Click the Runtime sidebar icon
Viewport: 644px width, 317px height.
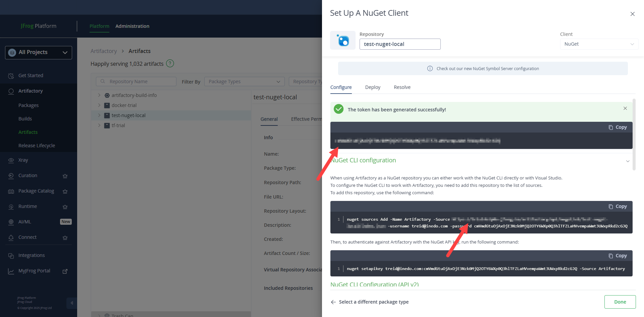click(x=11, y=207)
